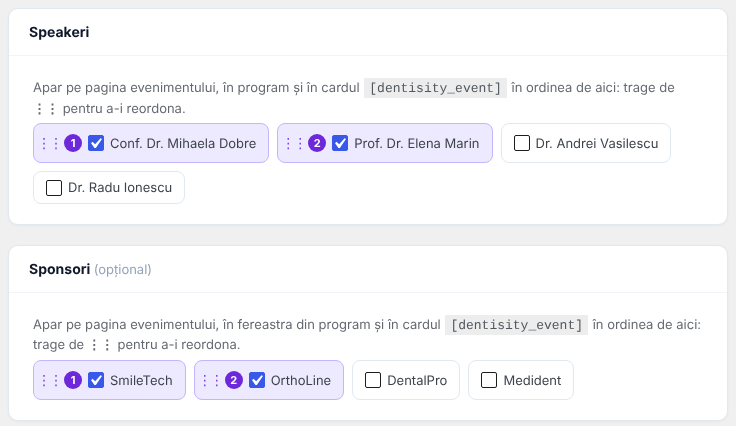This screenshot has width=736, height=426.
Task: Click order badge 1 on SmileTech chip
Action: click(x=73, y=380)
